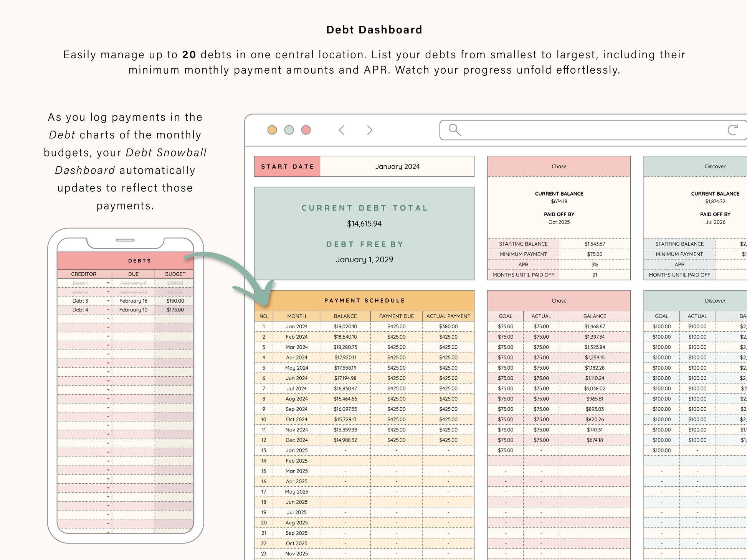Select the balance cell $17,194.98
Viewport: 747px width, 560px height.
pyautogui.click(x=345, y=378)
